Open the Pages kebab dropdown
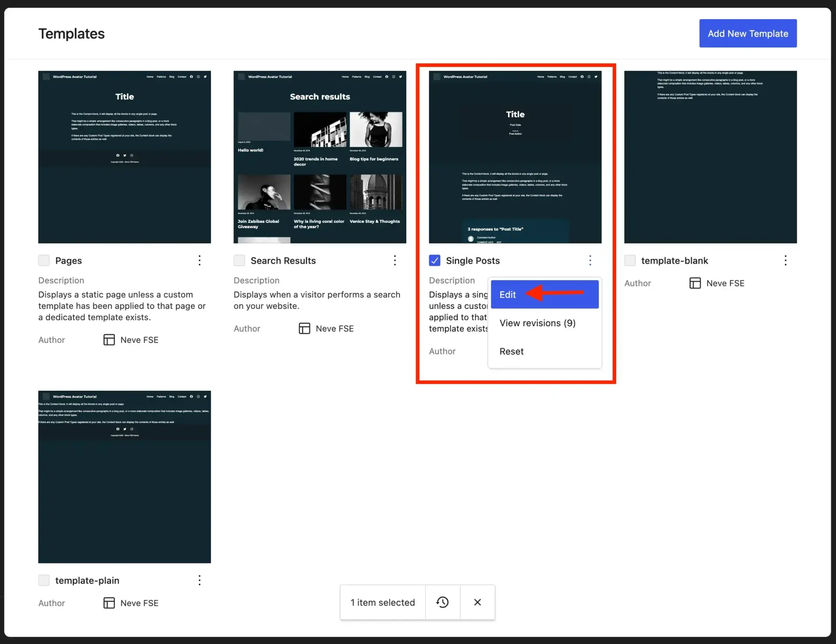Screen dimensions: 836x644 [x=199, y=260]
